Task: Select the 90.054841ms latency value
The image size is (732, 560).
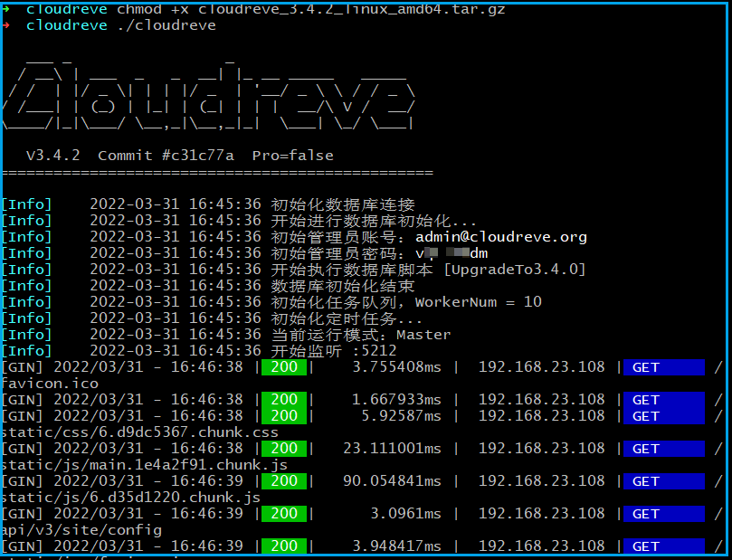Action: (392, 481)
